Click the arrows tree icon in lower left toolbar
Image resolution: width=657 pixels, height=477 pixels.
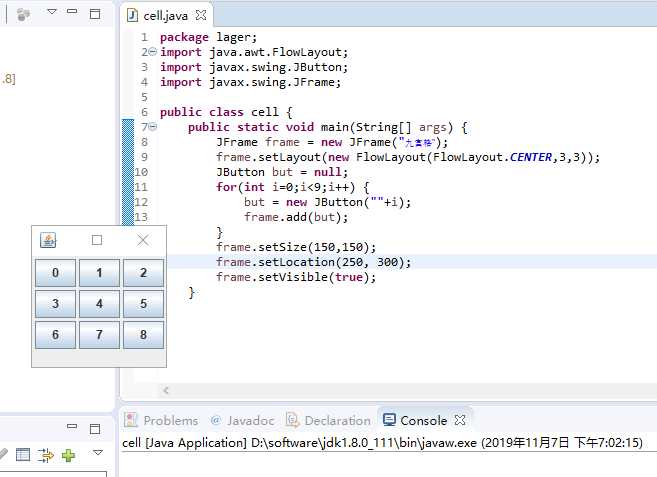click(45, 455)
